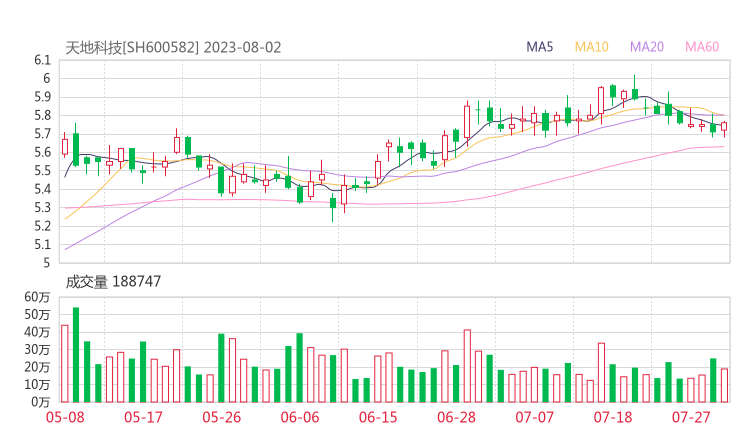This screenshot has height=440, width=740.
Task: Click the 07-27 date axis label
Action: 691,417
